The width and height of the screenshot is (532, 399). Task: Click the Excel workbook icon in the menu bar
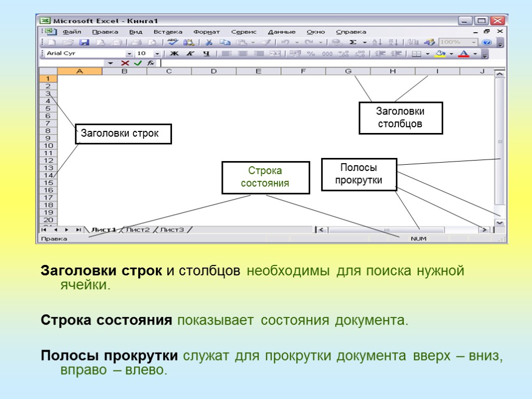click(50, 32)
